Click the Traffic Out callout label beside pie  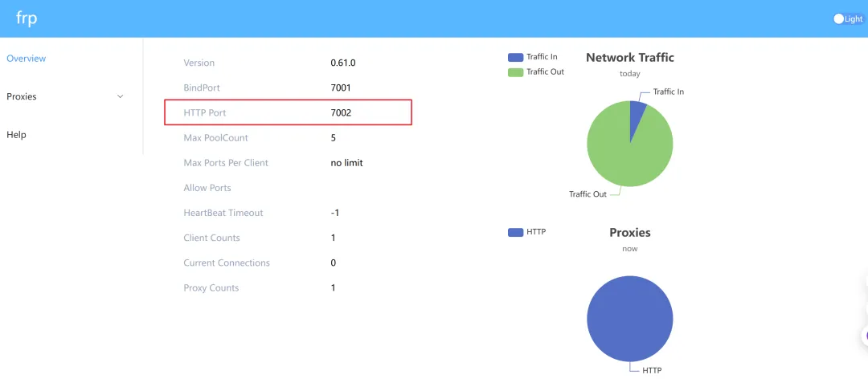coord(588,194)
